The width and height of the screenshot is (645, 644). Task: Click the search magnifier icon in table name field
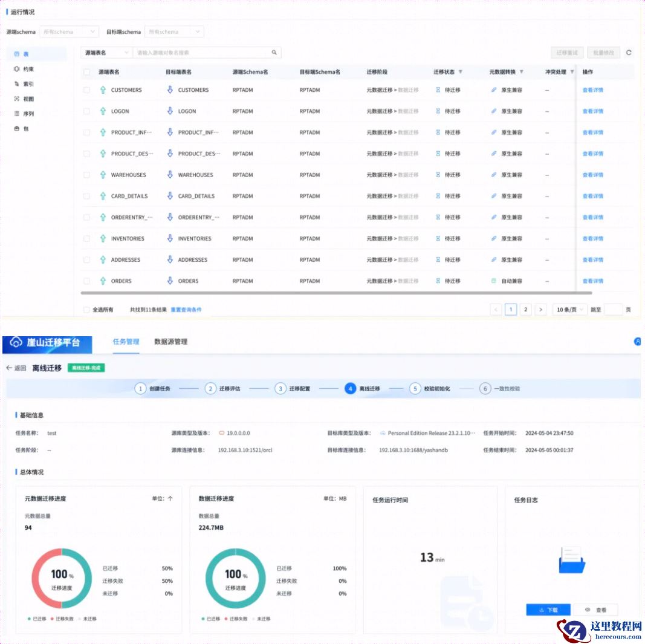click(x=274, y=53)
